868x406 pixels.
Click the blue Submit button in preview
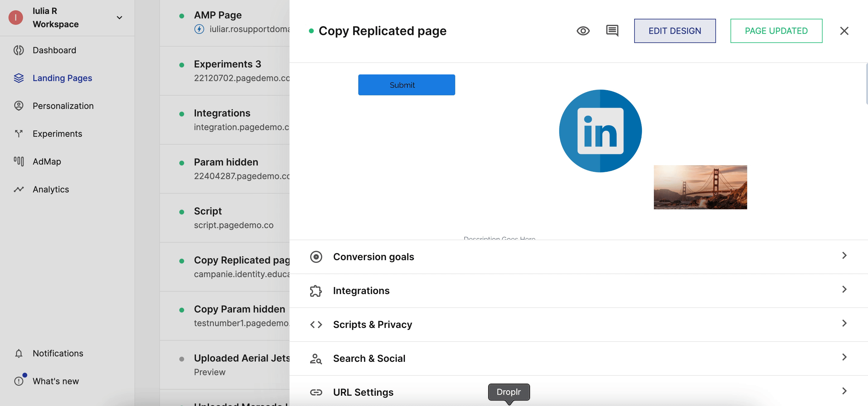pyautogui.click(x=406, y=85)
